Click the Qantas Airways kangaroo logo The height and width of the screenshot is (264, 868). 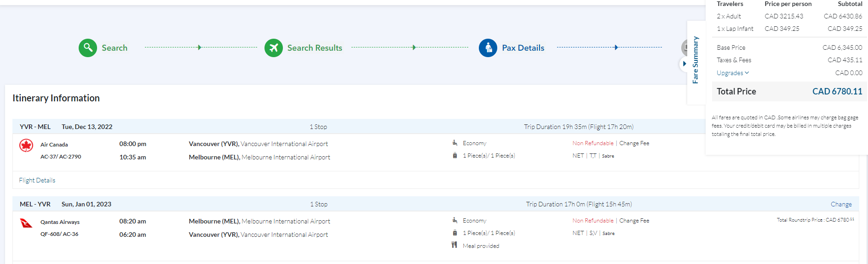[x=26, y=223]
